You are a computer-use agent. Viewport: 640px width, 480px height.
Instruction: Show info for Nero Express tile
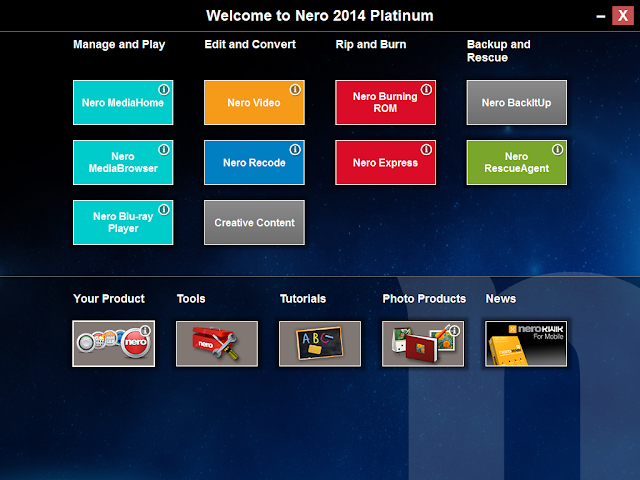[426, 149]
